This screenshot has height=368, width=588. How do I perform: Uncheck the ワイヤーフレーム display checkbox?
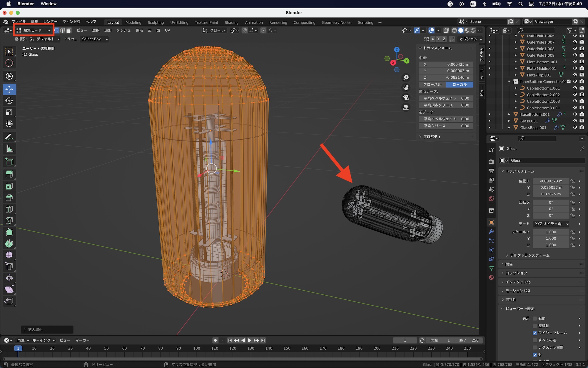[x=535, y=333]
